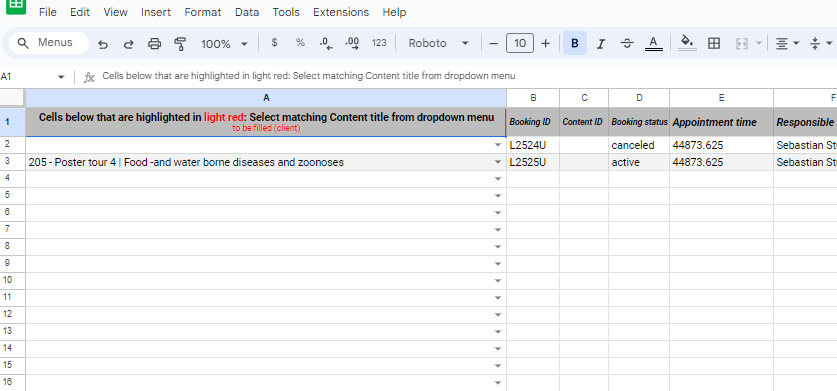This screenshot has width=837, height=391.
Task: Click the Undo arrow icon
Action: [103, 44]
